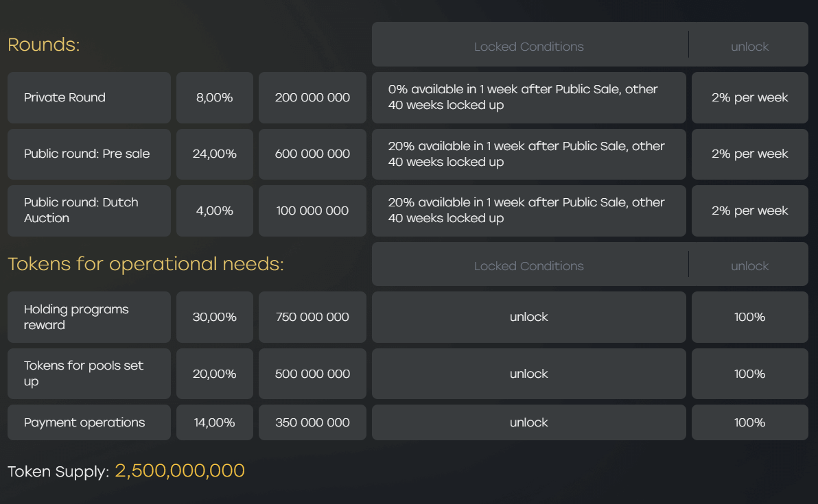This screenshot has width=818, height=504.
Task: Click the 200 000 000 token amount
Action: [x=312, y=97]
